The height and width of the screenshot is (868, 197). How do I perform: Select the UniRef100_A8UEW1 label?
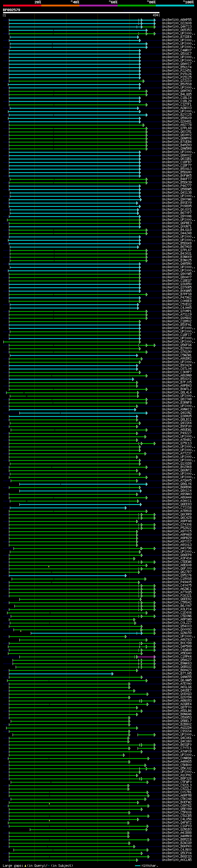(x=177, y=430)
